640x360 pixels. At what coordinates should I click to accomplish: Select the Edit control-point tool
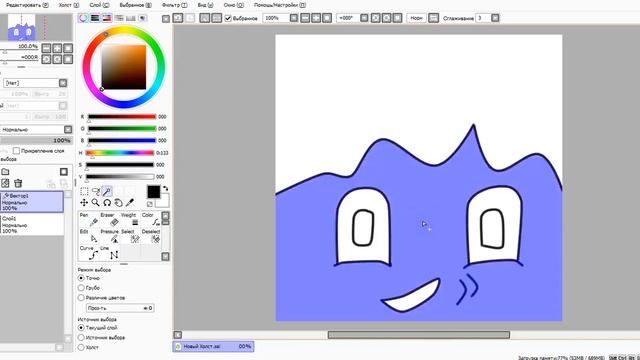[x=88, y=236]
